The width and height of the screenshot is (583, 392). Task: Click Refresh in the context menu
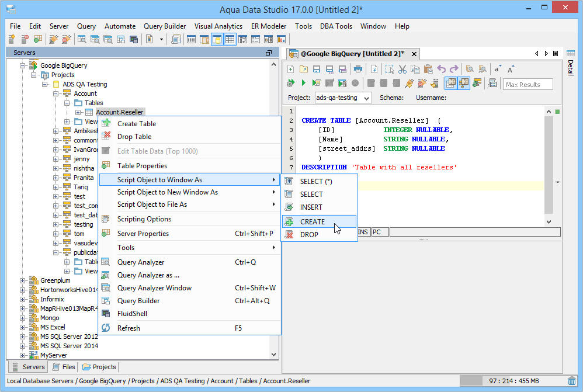[x=190, y=328]
